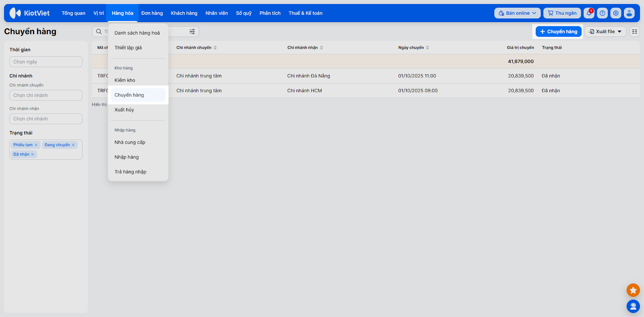Open the Vị trí menu
Viewport: 644px width, 317px height.
(x=99, y=13)
